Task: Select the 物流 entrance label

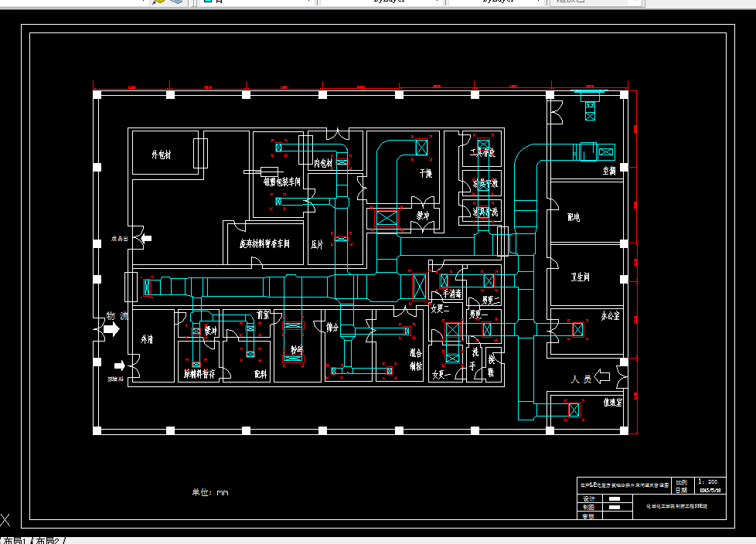Action: 117,316
